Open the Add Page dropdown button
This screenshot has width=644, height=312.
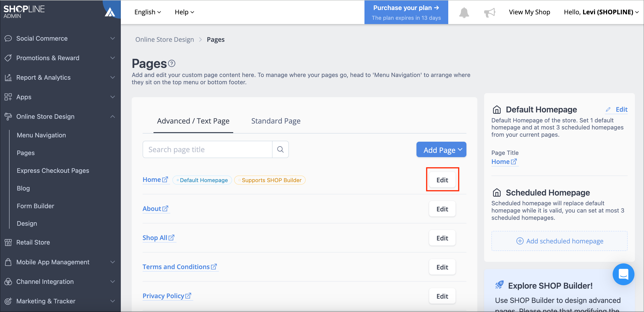point(441,149)
